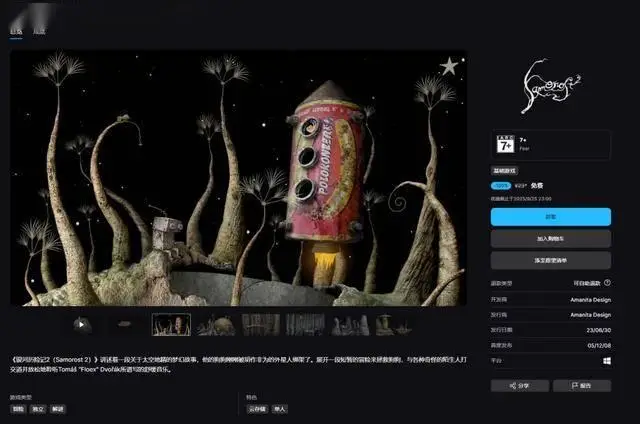The image size is (640, 424).
Task: Click the 免费 free price text
Action: pyautogui.click(x=537, y=186)
